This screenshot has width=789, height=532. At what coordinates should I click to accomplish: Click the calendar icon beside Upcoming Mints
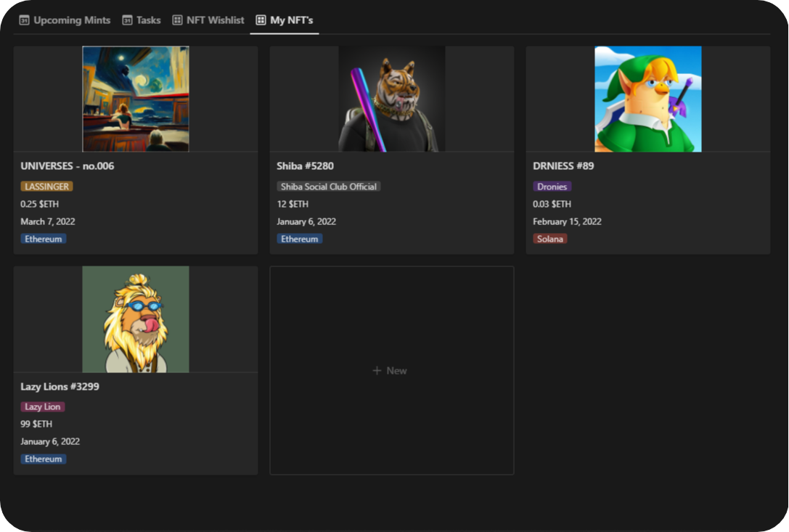(24, 20)
